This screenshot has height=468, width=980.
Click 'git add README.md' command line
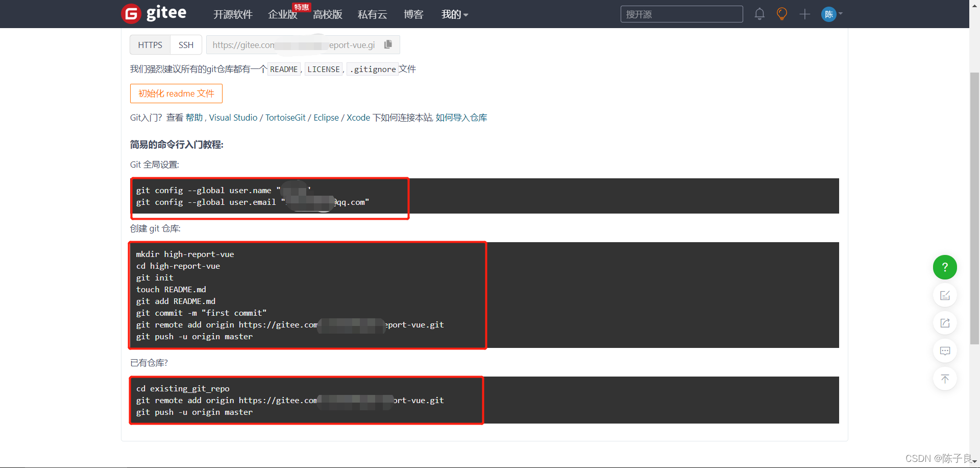tap(176, 301)
